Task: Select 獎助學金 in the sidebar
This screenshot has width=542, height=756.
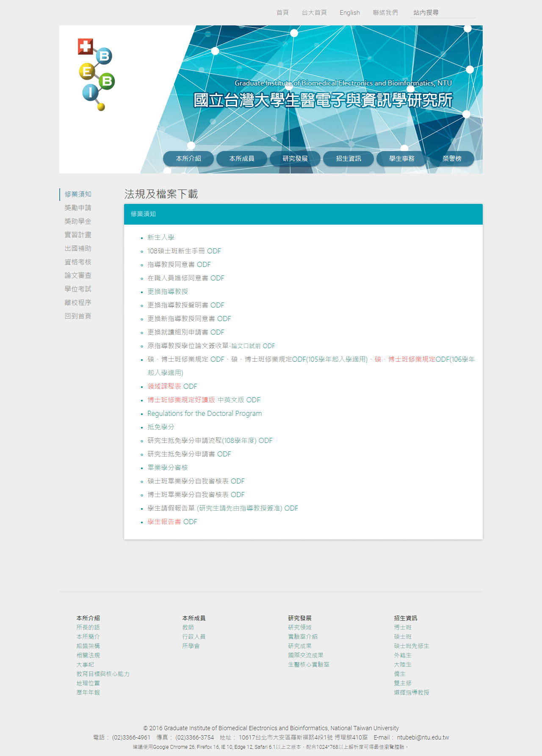Action: coord(78,221)
